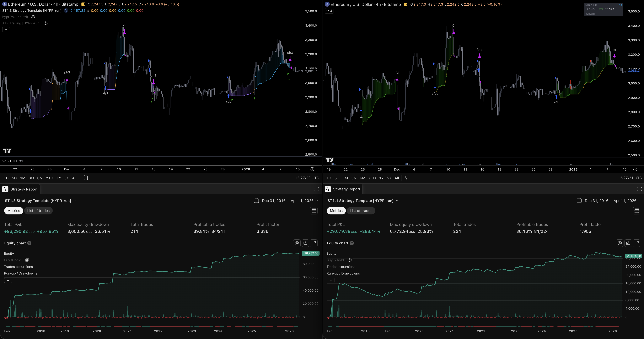This screenshot has height=339, width=644.
Task: Open left Strategy Report tab
Action: [x=20, y=189]
